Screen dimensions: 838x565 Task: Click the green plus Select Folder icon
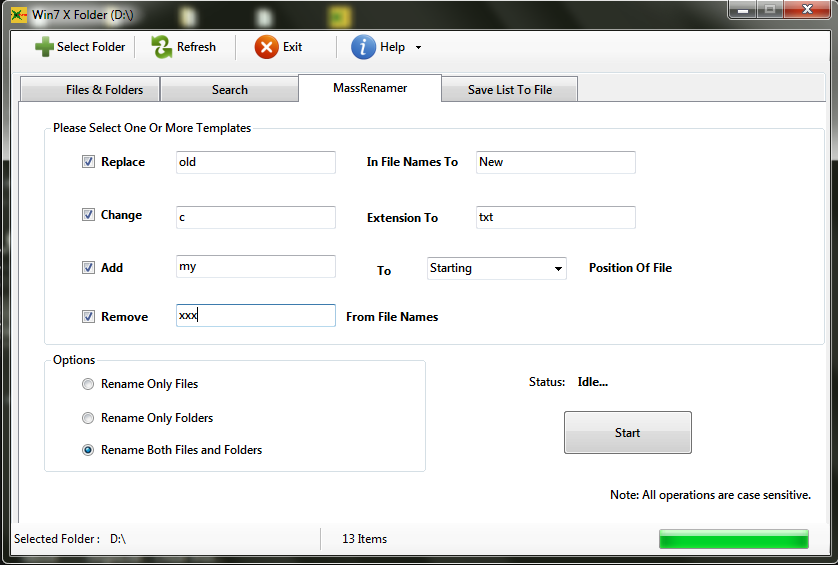[x=44, y=47]
